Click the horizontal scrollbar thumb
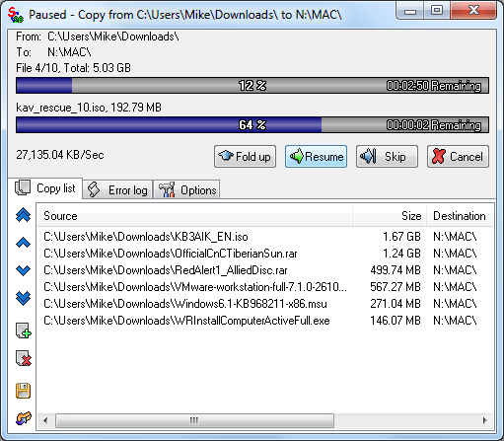 click(x=194, y=420)
